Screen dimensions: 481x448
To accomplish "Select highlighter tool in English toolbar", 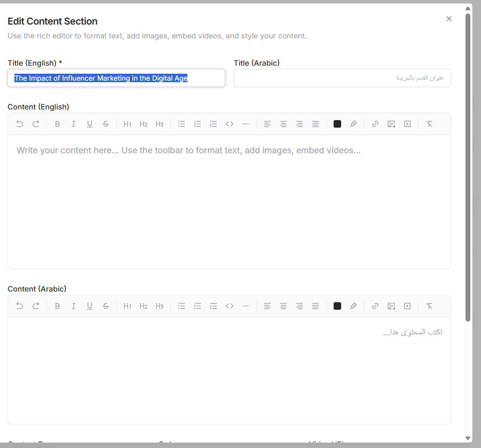I will pos(353,124).
